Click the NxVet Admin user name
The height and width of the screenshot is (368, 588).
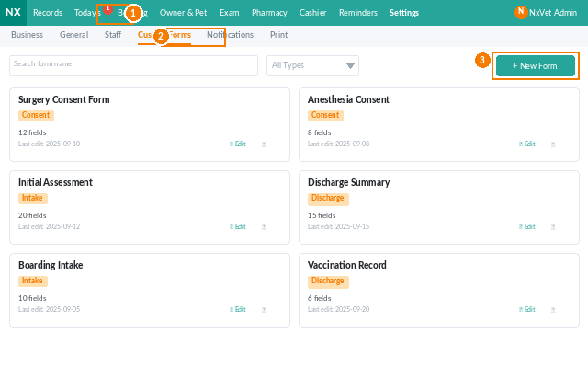pyautogui.click(x=553, y=13)
